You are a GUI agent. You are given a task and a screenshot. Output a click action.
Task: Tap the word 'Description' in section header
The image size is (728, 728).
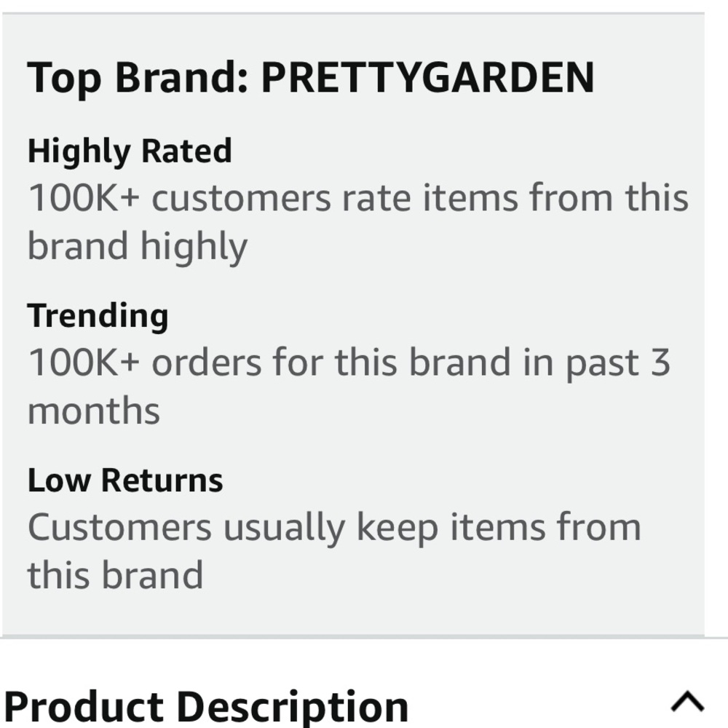tap(293, 708)
